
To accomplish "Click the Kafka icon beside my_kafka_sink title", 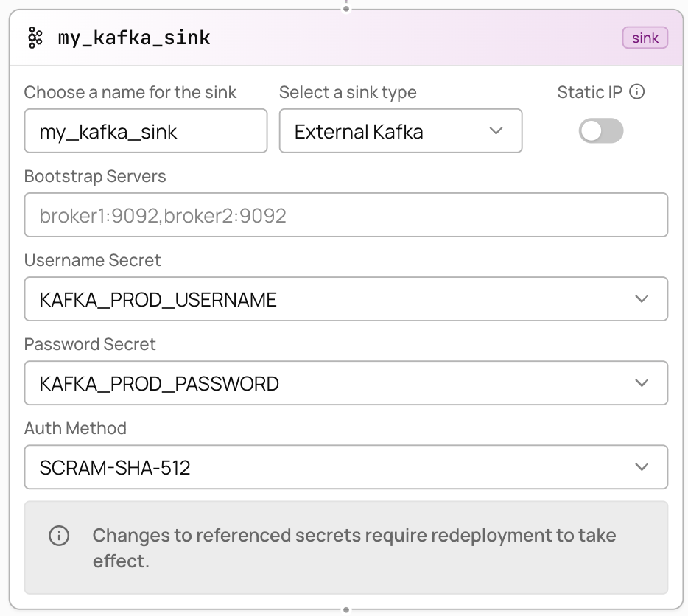I will (x=35, y=38).
